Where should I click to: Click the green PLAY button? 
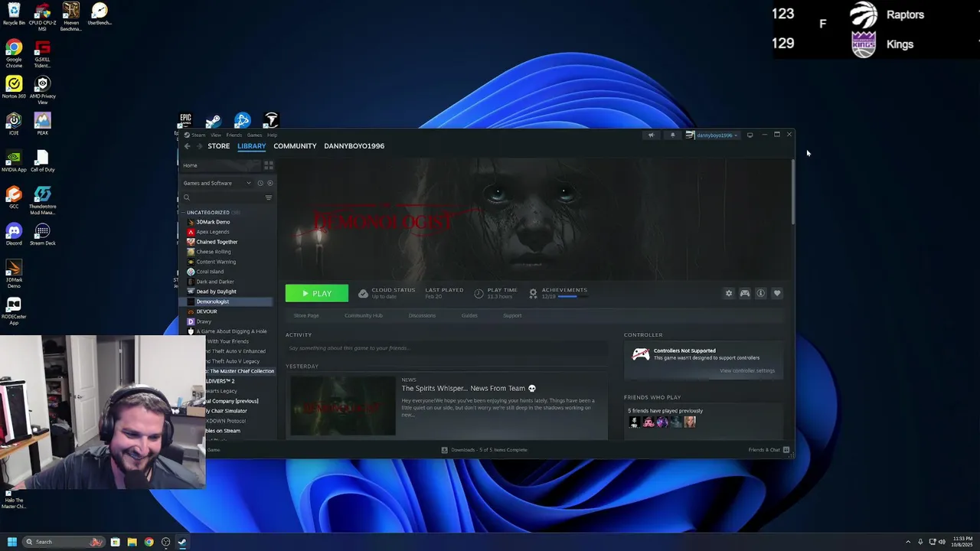point(317,293)
